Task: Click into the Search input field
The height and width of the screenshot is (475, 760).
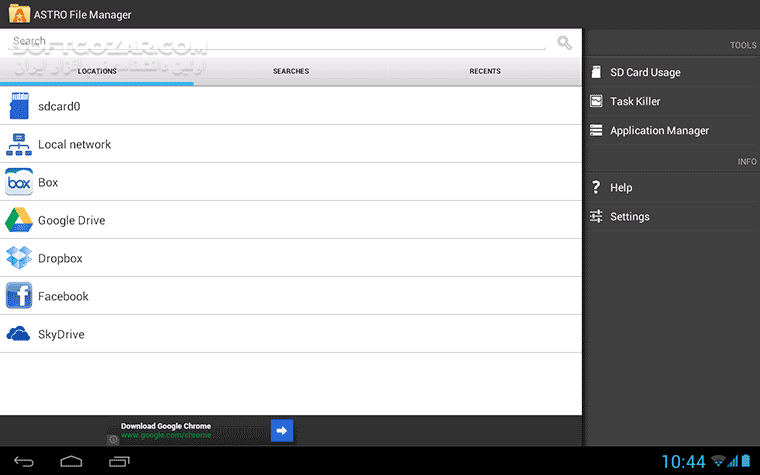Action: (x=279, y=42)
